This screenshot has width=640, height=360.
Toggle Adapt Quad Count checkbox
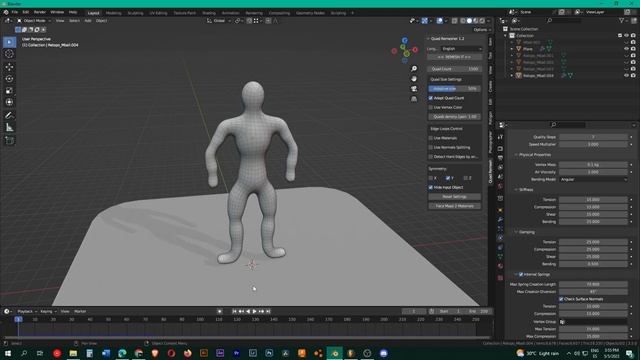431,98
